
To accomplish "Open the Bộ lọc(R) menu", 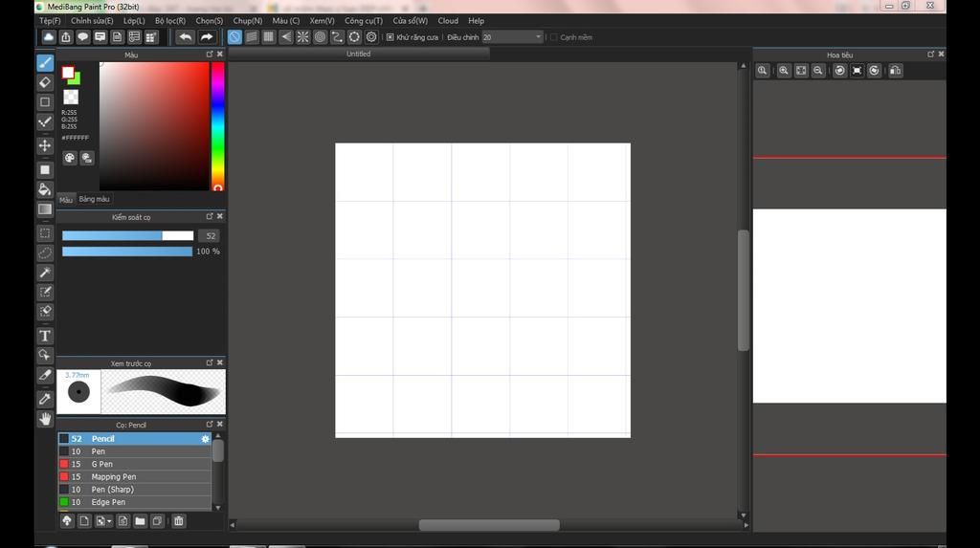I will point(170,21).
